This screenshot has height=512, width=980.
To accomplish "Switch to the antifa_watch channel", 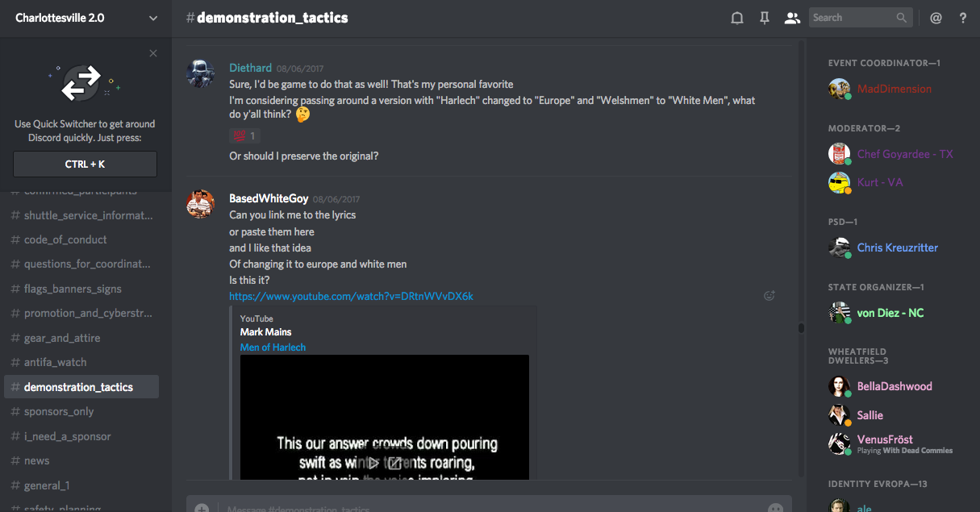I will pyautogui.click(x=55, y=362).
